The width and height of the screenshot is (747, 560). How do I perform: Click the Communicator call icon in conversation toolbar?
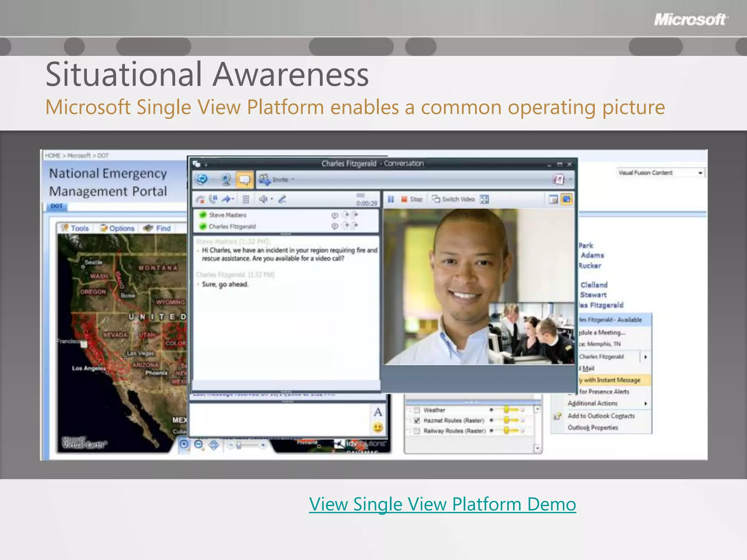point(201,179)
